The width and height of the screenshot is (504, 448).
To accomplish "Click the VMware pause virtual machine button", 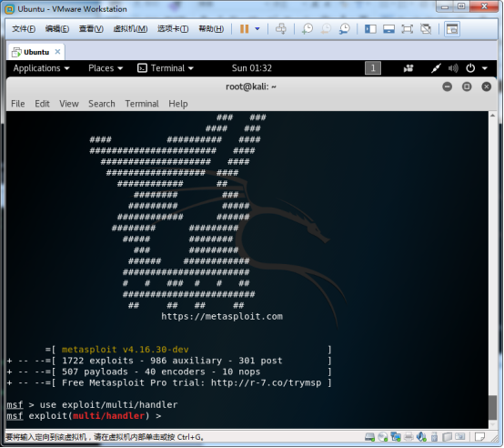I will 245,29.
